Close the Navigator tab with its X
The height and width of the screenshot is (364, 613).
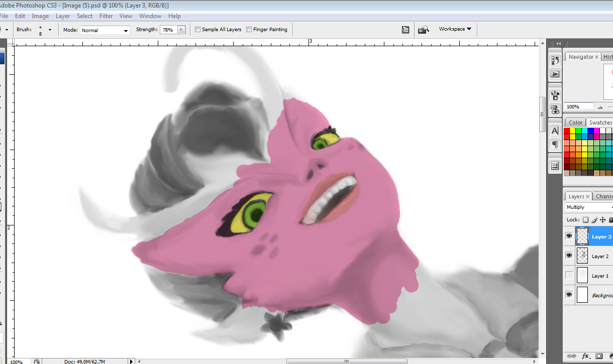click(x=596, y=57)
